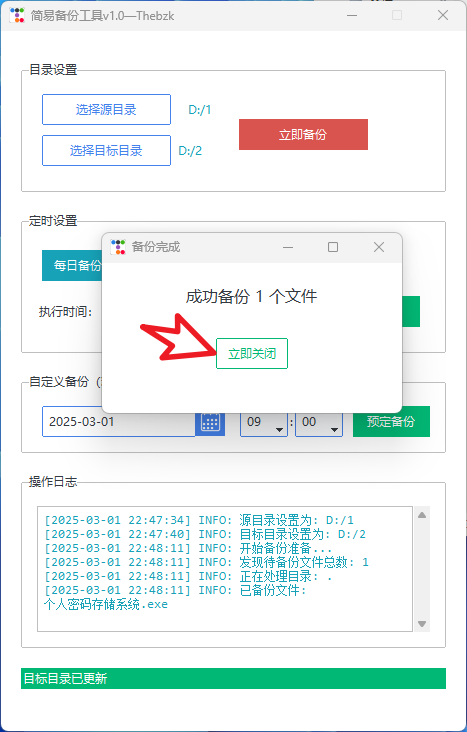Click the 目录设置 group label
Image resolution: width=467 pixels, height=732 pixels.
click(x=53, y=70)
